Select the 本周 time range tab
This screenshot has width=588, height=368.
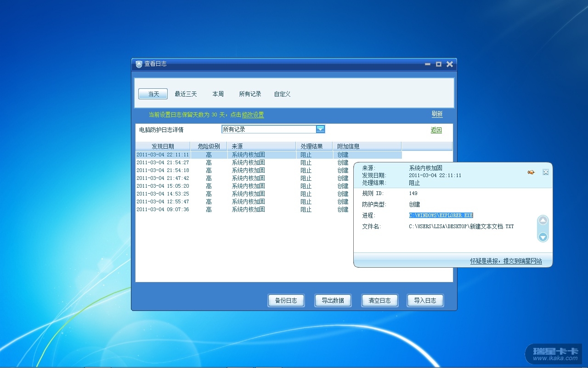218,94
